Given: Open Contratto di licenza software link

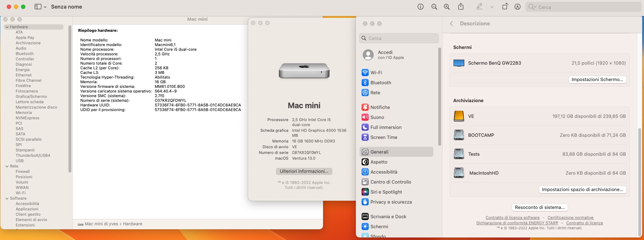Looking at the screenshot, I should click(x=512, y=217).
